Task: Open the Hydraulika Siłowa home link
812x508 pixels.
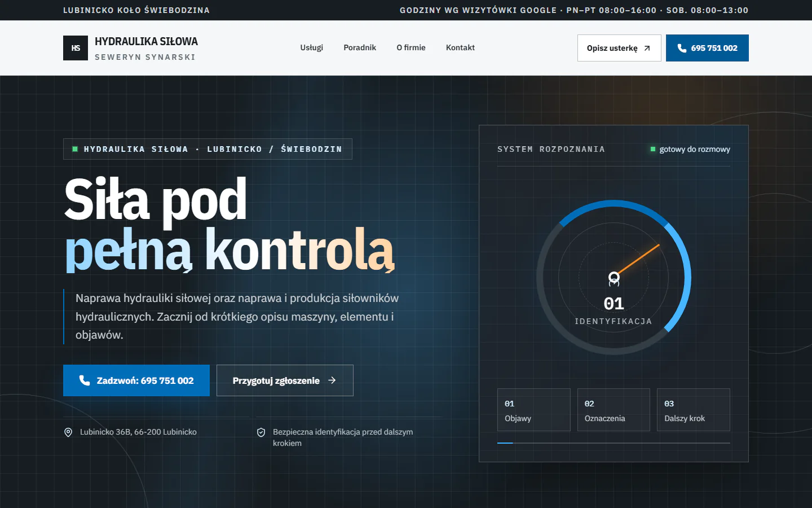Action: 130,48
